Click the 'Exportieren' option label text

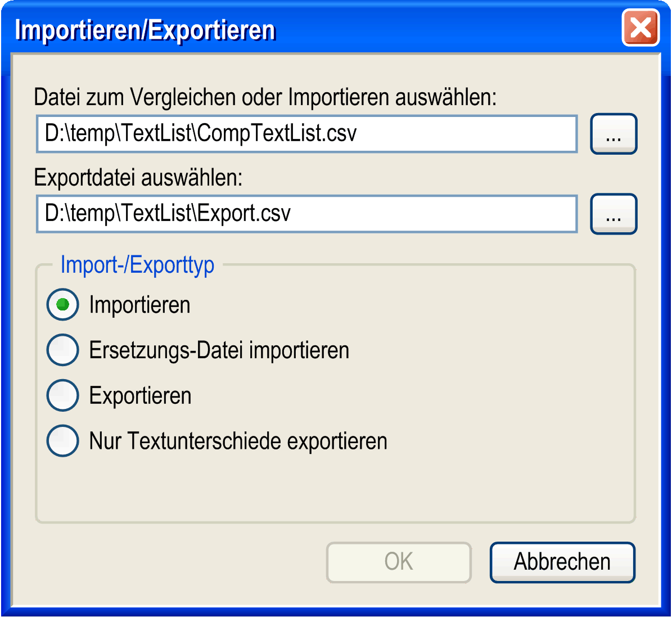140,396
